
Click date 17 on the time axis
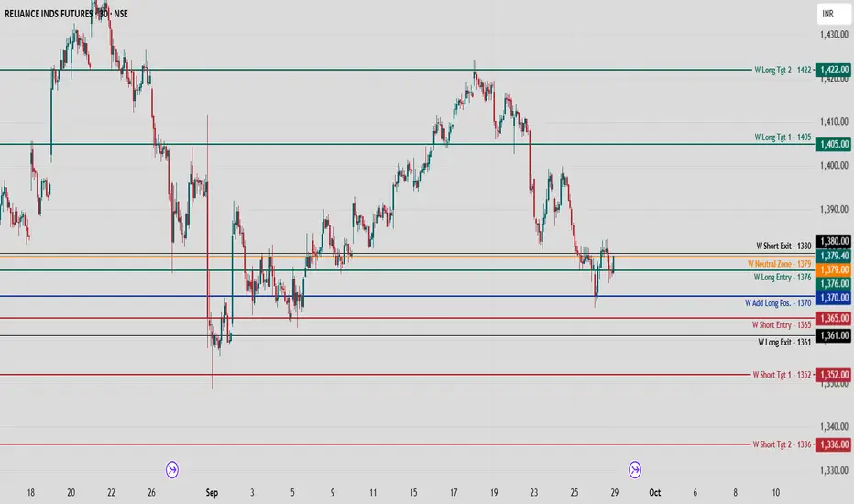pos(454,493)
